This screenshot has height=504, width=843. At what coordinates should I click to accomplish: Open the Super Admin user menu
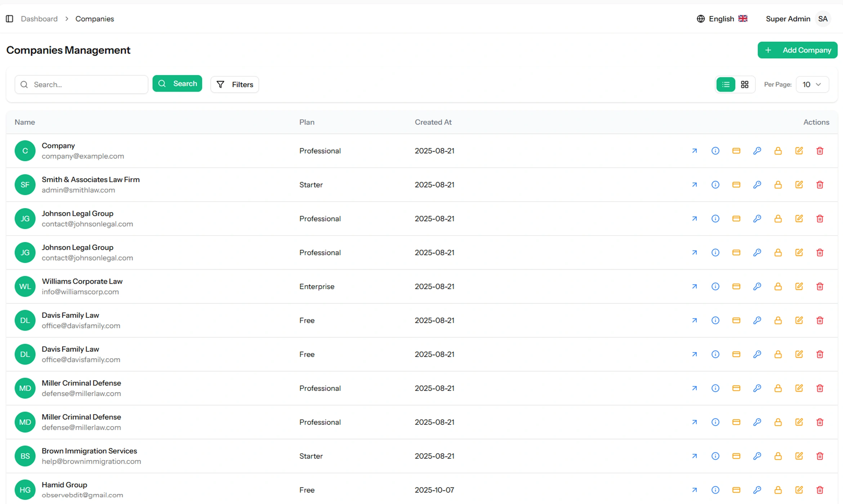click(798, 19)
